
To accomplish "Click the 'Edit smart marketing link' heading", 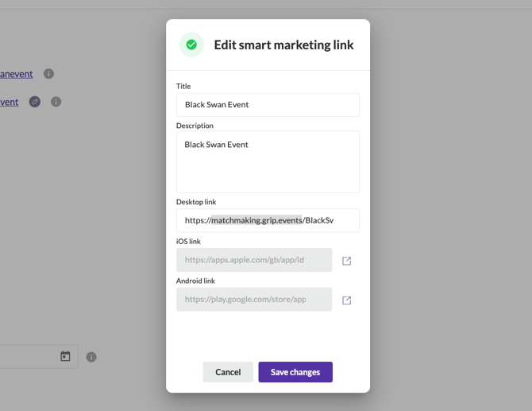I will (x=283, y=45).
